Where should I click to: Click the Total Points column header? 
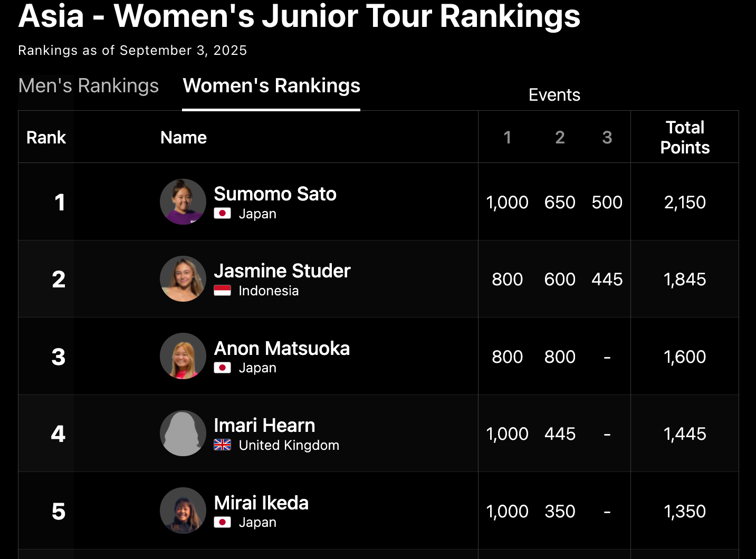[685, 137]
